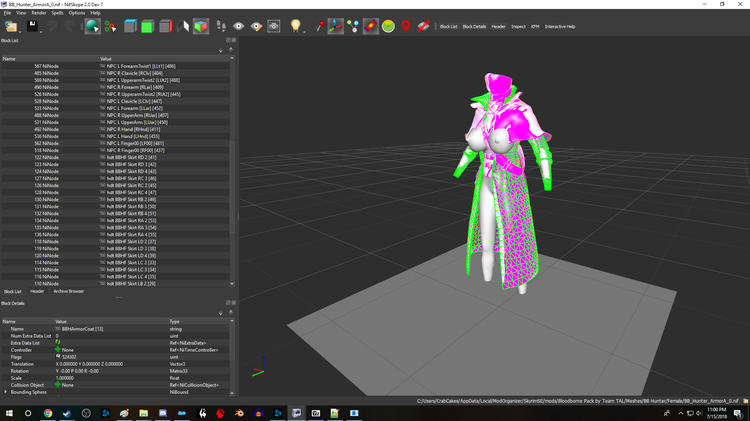Toggle the lighting lightbulb icon
The width and height of the screenshot is (750, 421).
pos(295,26)
